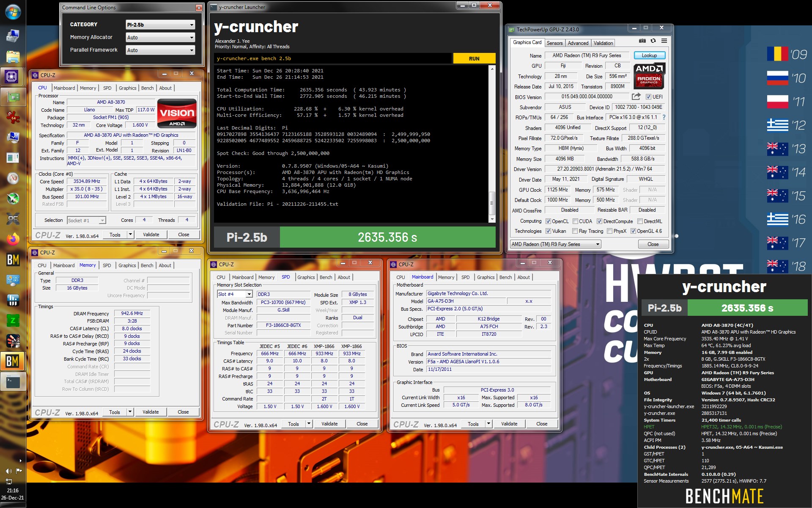Launch Firefox from the taskbar
Viewport: 812px width, 508px height.
coord(13,239)
